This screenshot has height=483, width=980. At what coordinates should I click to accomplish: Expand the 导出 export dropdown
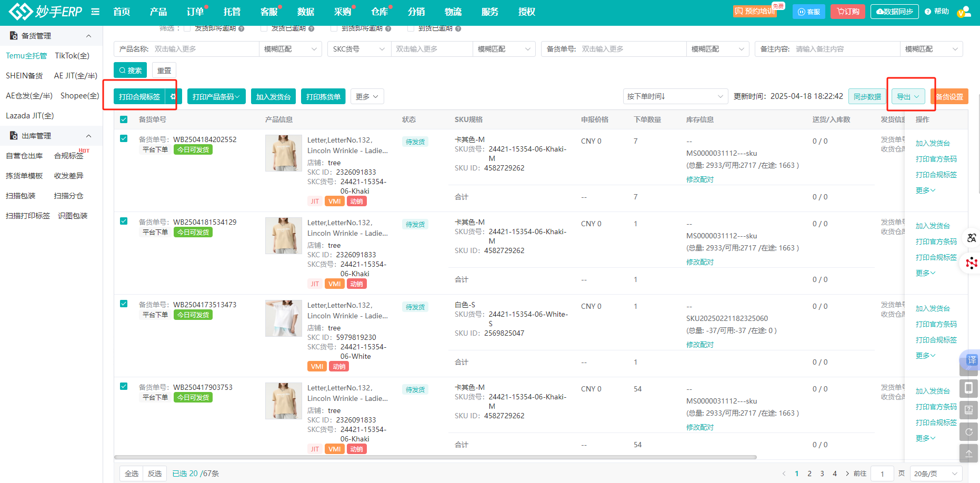[x=908, y=97]
